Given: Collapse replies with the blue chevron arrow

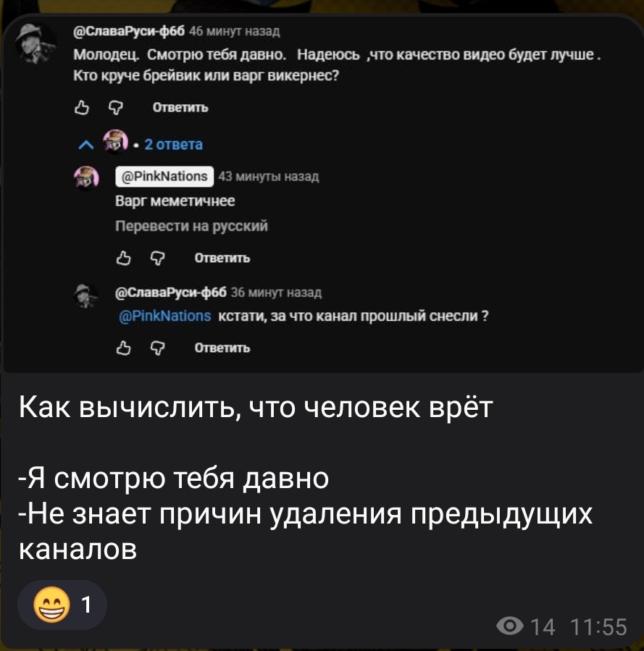Looking at the screenshot, I should click(x=86, y=145).
